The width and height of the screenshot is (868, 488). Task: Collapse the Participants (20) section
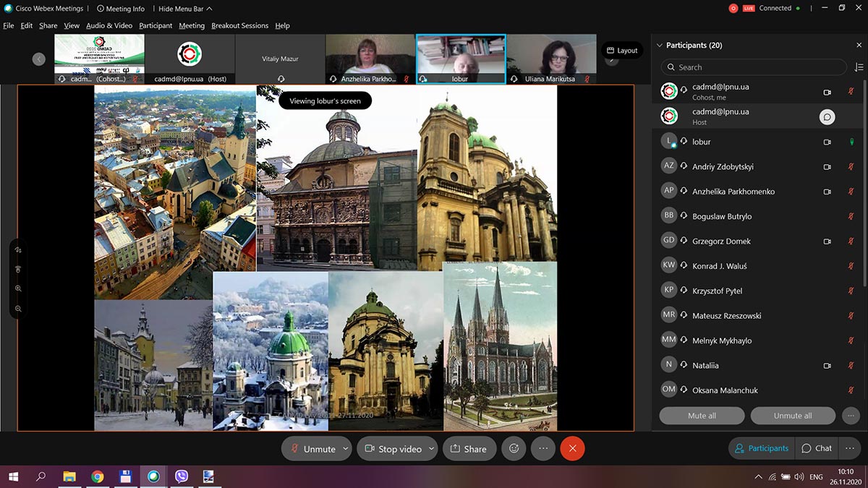point(659,46)
